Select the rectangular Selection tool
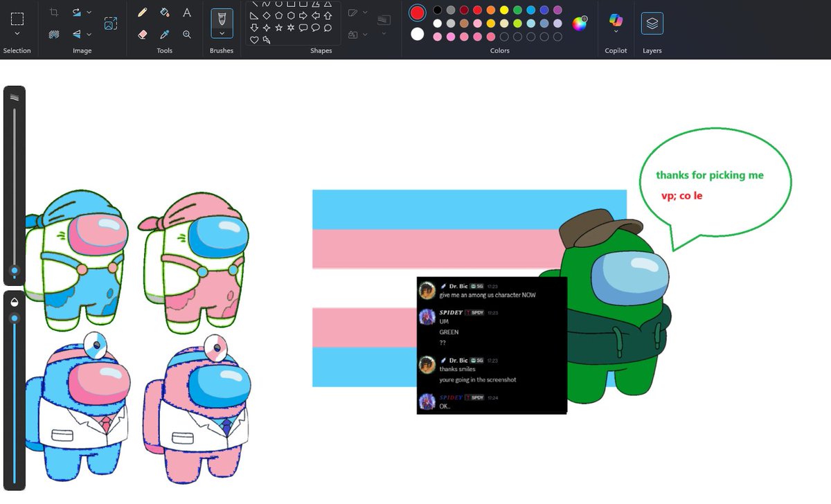 [x=17, y=19]
